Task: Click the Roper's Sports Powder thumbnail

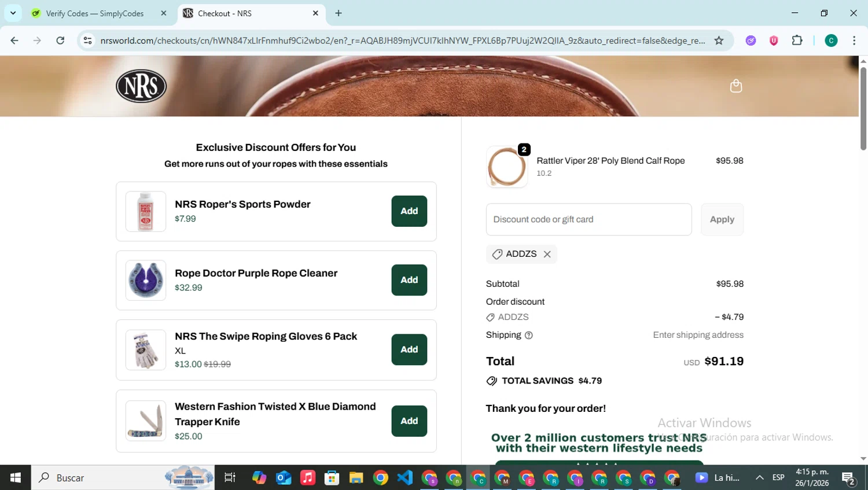Action: [x=146, y=212]
